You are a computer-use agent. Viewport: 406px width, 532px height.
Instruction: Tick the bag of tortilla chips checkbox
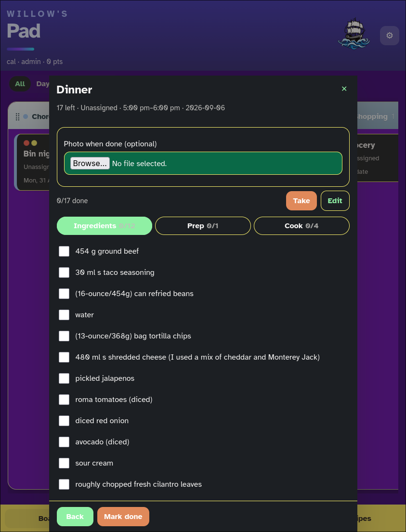[64, 336]
